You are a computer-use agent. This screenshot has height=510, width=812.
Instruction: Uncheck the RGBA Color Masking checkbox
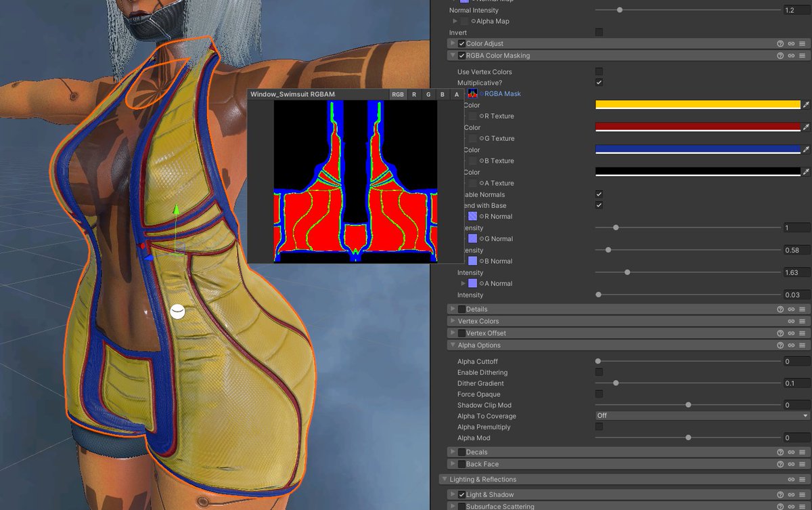point(461,56)
